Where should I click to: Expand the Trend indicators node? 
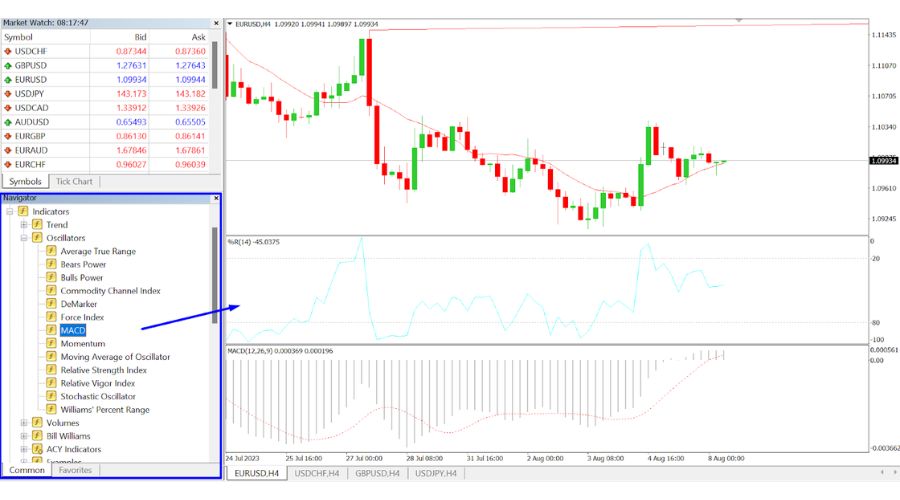pyautogui.click(x=23, y=225)
